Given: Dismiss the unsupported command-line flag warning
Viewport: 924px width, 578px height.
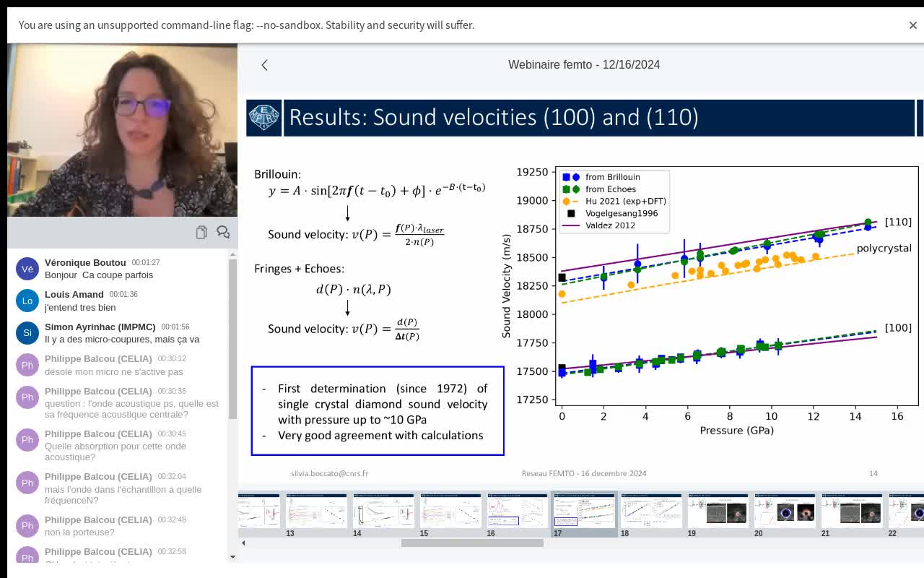Looking at the screenshot, I should pyautogui.click(x=912, y=25).
